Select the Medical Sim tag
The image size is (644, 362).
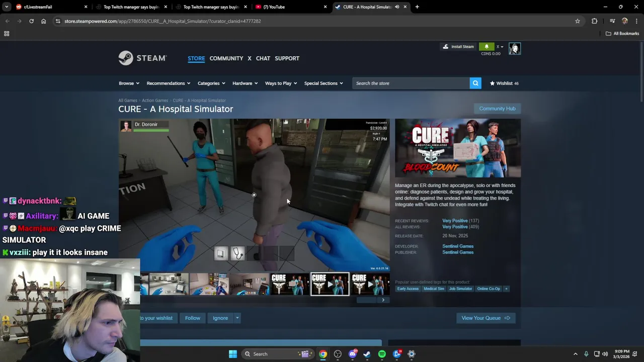point(434,289)
